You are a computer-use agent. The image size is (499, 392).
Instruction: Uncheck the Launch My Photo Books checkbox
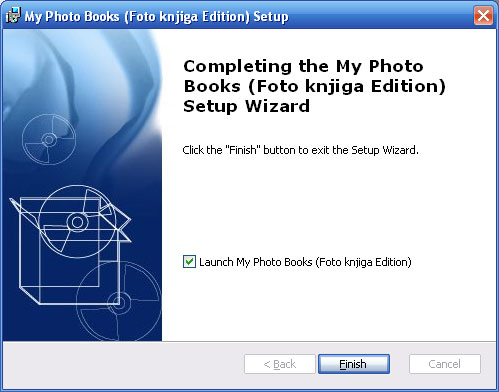click(189, 262)
